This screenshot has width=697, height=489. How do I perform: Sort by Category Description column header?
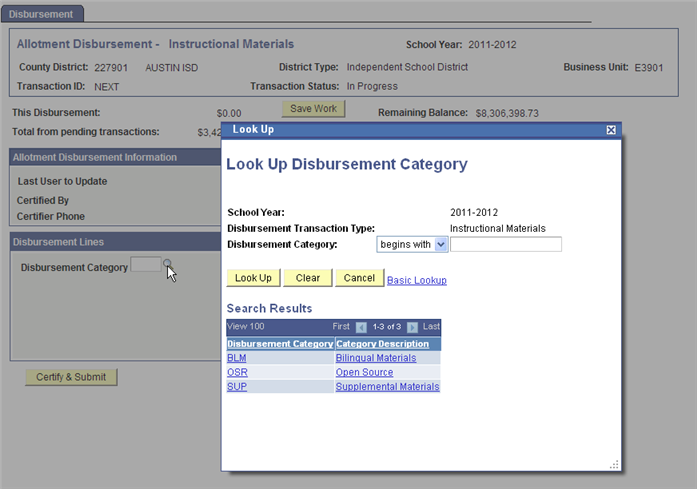point(382,344)
